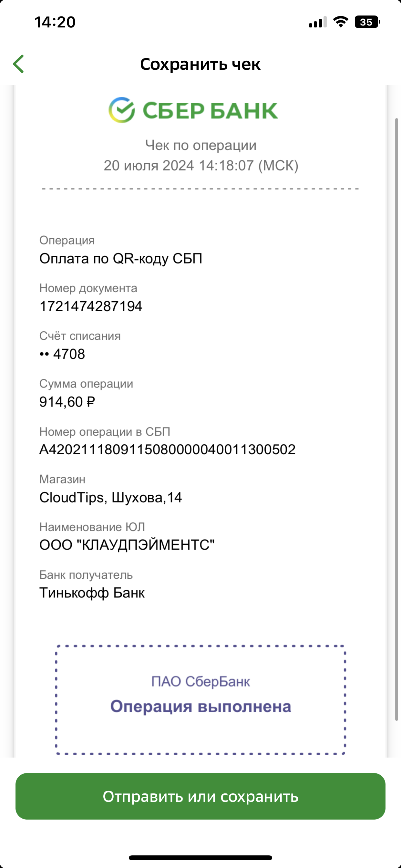Click the Сохранить чек page title
401x868 pixels.
(x=200, y=64)
